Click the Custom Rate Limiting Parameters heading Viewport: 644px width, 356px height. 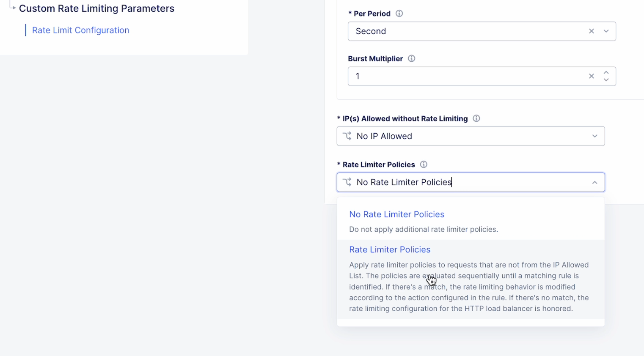coord(96,8)
